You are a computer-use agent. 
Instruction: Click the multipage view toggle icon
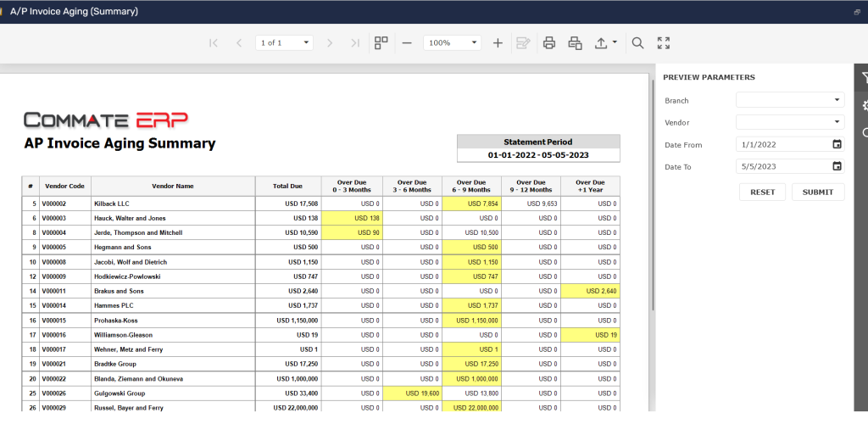click(x=381, y=42)
